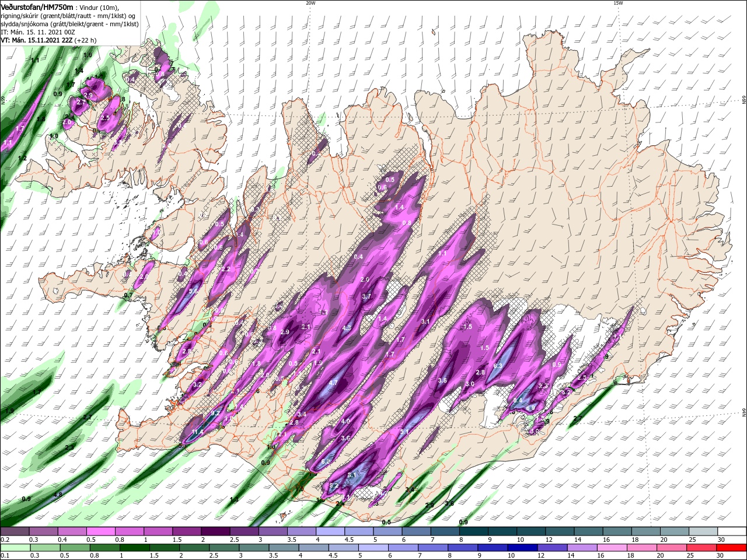
Task: Click the '20W' longitude label
Action: pyautogui.click(x=310, y=3)
